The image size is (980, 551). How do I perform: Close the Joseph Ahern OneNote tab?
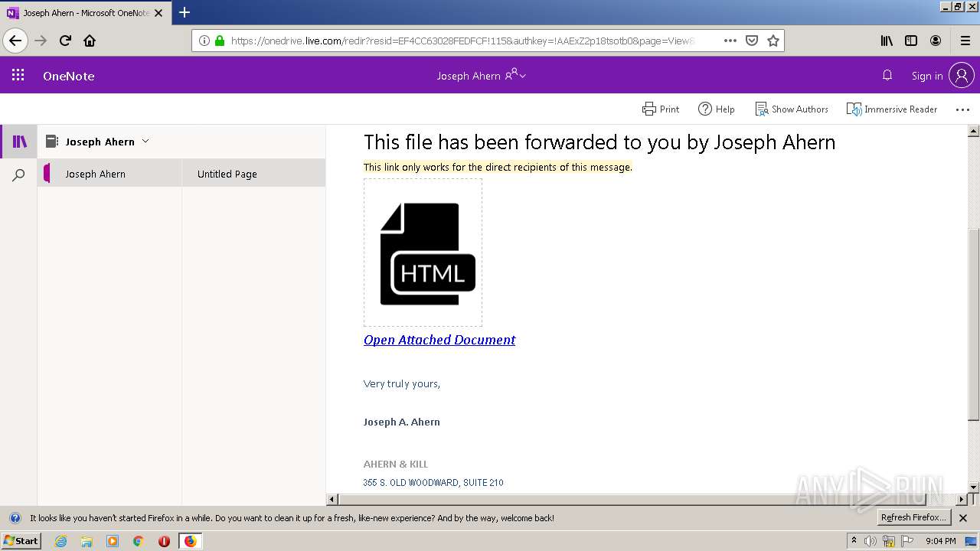[x=158, y=13]
